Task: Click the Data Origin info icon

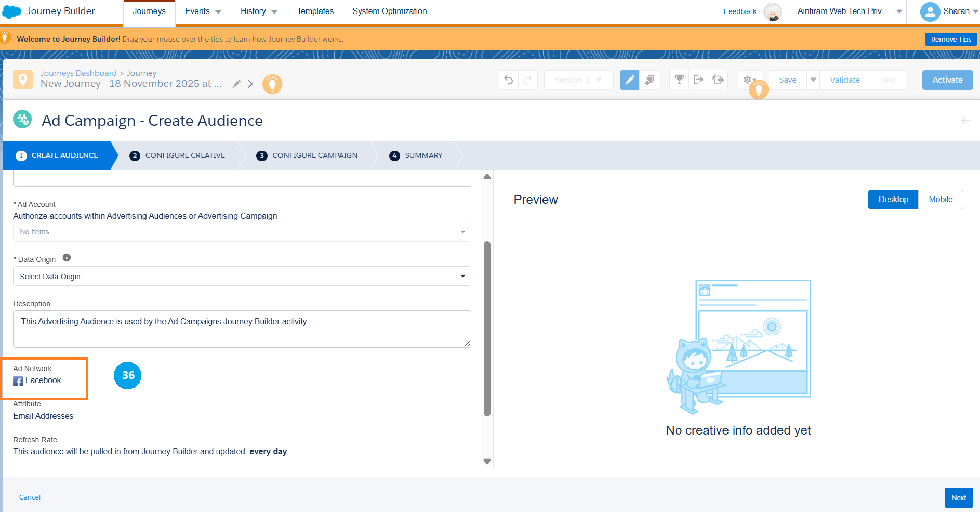Action: [x=67, y=258]
